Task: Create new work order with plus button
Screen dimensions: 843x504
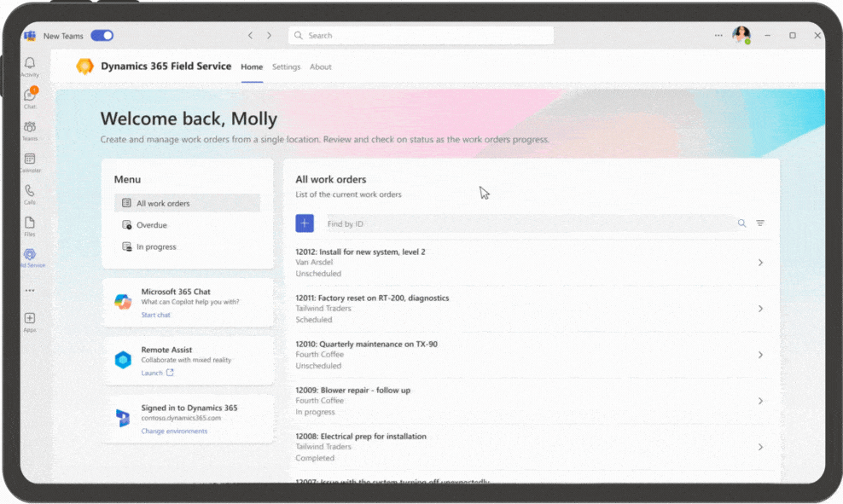Action: tap(305, 223)
